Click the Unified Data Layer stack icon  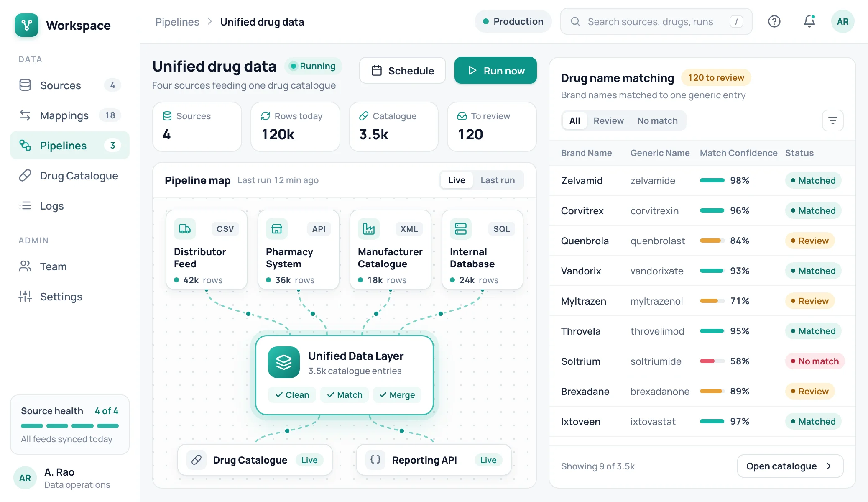click(284, 362)
